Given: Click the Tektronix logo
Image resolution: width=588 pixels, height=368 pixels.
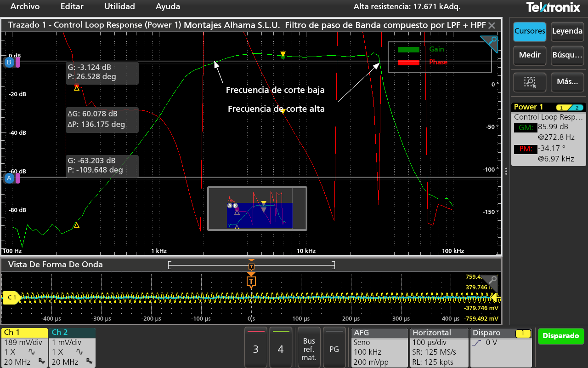Looking at the screenshot, I should 553,7.
